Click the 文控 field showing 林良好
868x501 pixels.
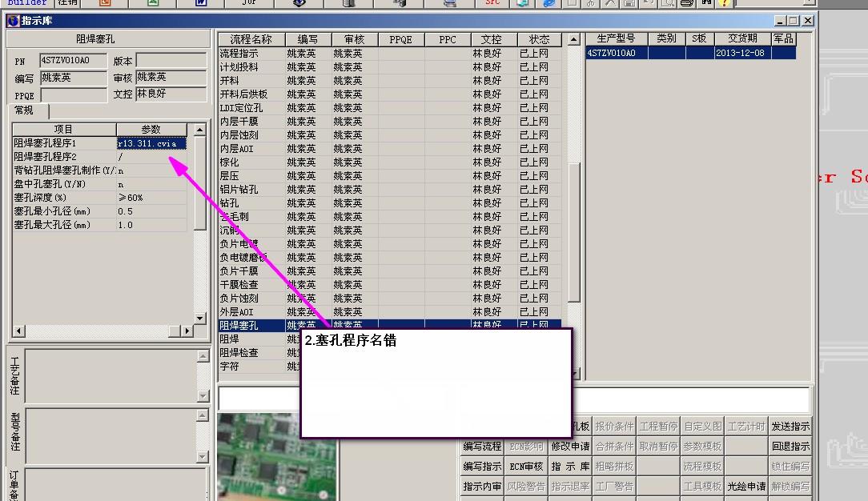[171, 94]
